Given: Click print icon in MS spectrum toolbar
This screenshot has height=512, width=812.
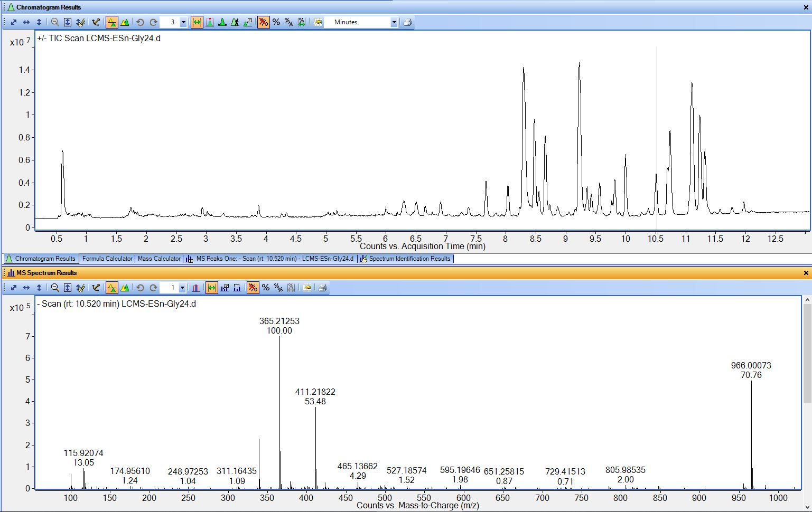Looking at the screenshot, I should [322, 288].
